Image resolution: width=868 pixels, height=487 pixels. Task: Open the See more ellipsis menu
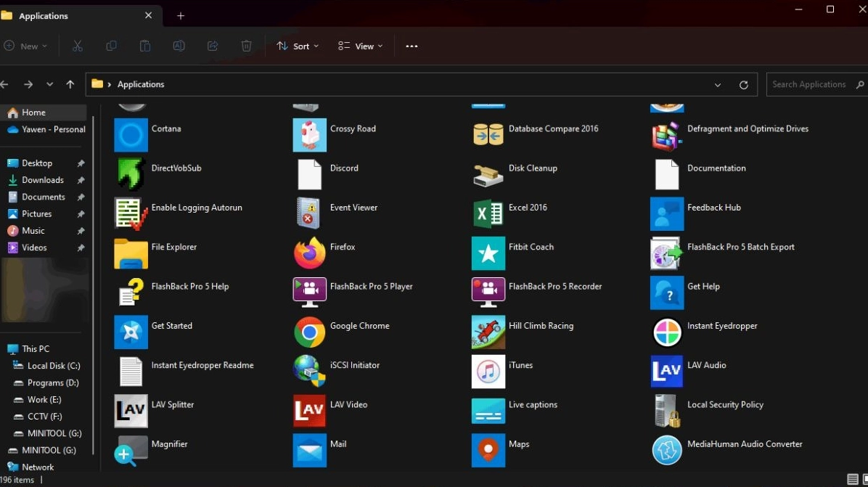(412, 46)
